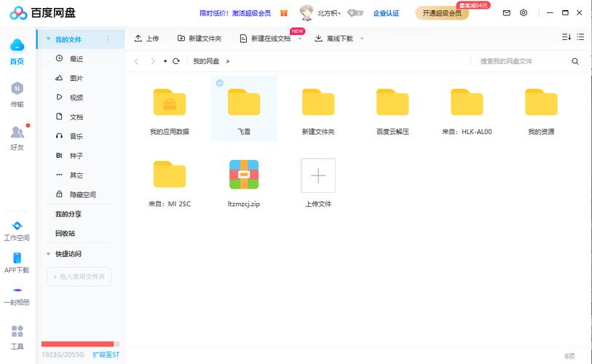Click the 搜索我的网盘文件 search field
Viewport: 592px width, 364px height.
tap(521, 62)
